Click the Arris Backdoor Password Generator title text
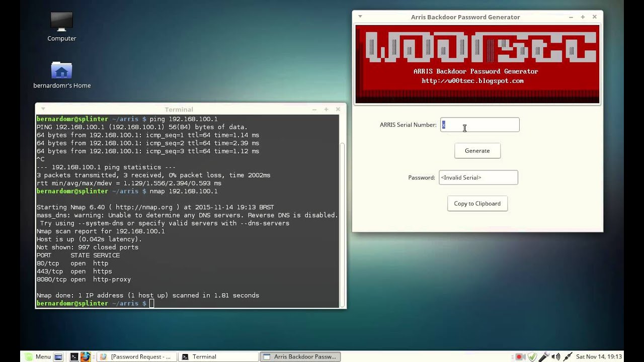This screenshot has width=644, height=362. pos(465,17)
